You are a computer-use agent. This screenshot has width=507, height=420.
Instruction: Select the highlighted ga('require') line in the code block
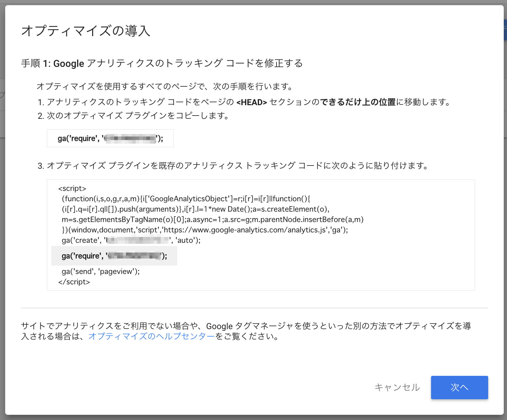click(x=114, y=256)
